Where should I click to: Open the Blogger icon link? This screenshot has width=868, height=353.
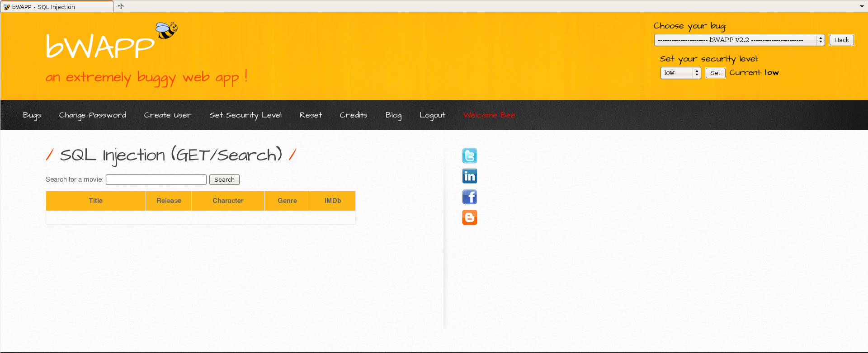[470, 217]
